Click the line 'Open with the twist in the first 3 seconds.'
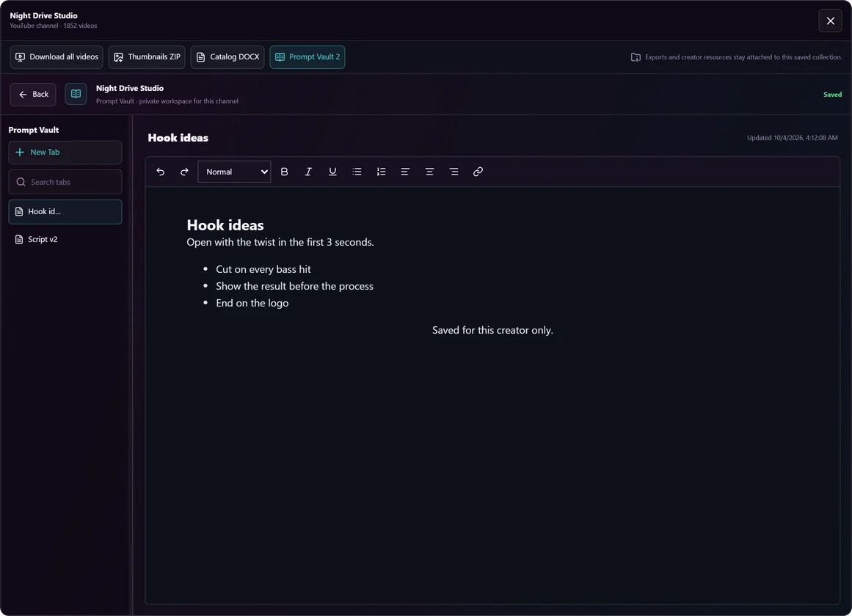Screen dimensions: 852x616 pos(280,242)
